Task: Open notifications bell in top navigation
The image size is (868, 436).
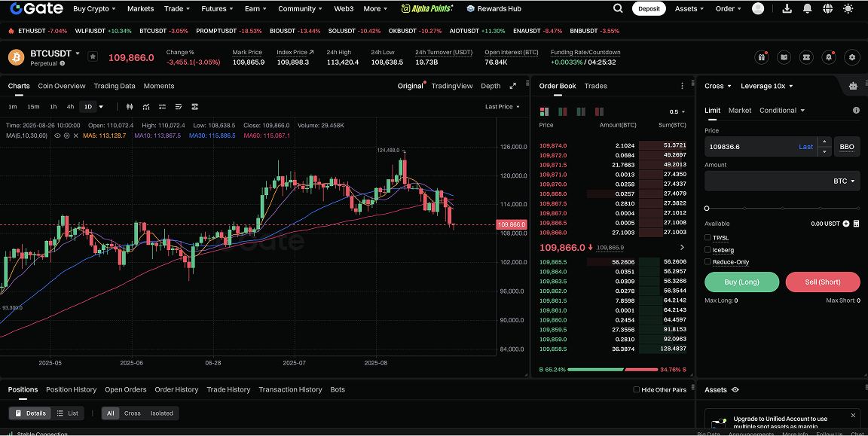Action: (x=807, y=8)
